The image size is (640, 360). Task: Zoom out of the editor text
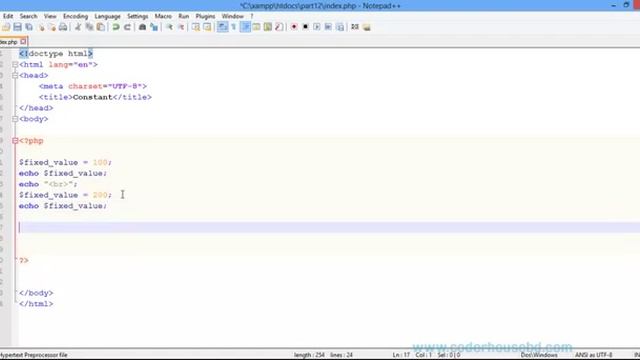(181, 27)
